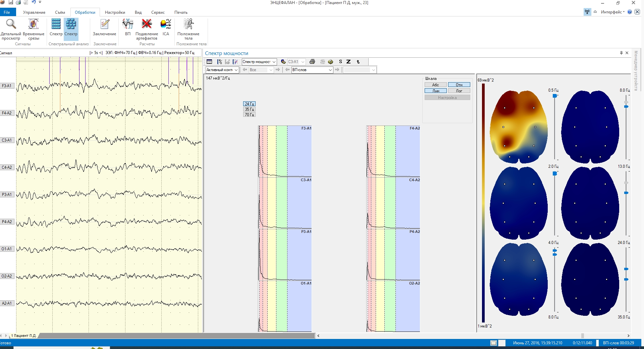This screenshot has height=349, width=644.
Task: Select the Абс scale toggle
Action: (435, 85)
